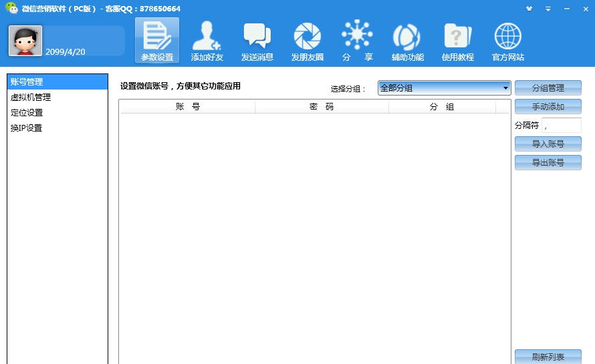Click the 导出账号 button

(x=548, y=163)
